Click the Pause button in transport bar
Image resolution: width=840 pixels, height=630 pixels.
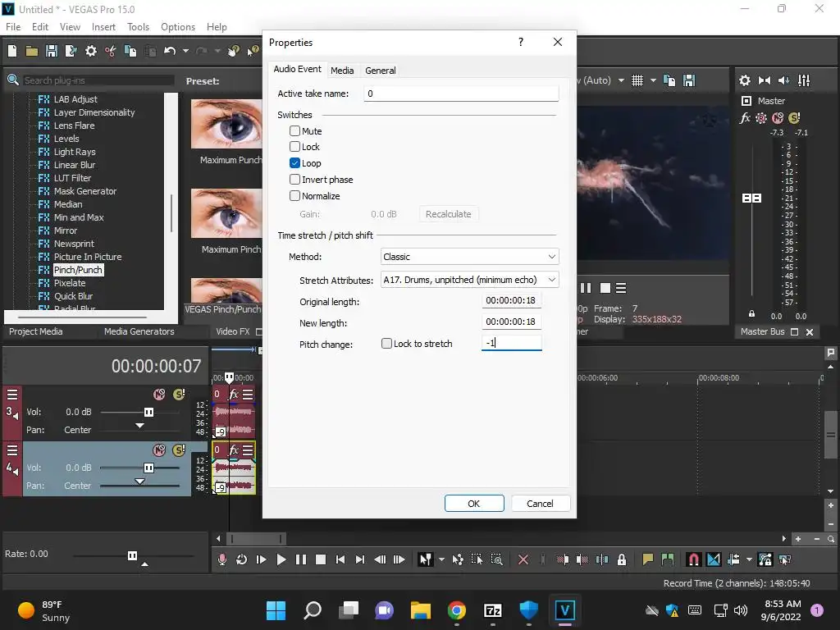coord(301,559)
